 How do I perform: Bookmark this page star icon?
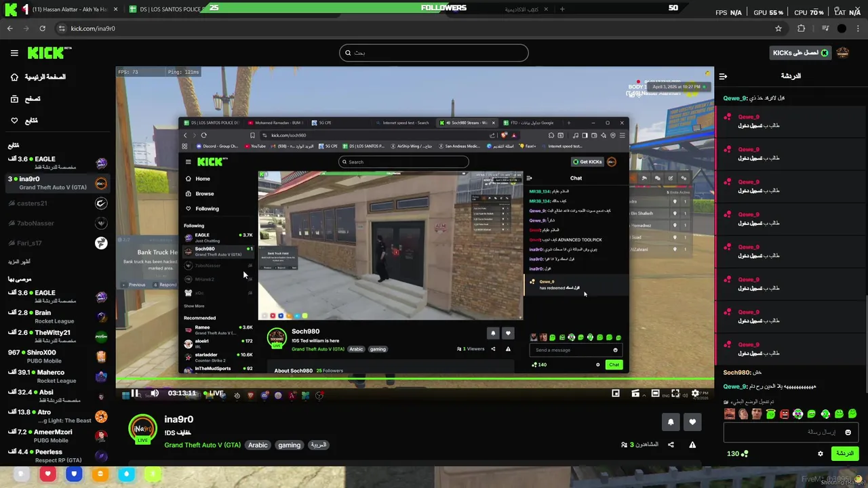[778, 28]
